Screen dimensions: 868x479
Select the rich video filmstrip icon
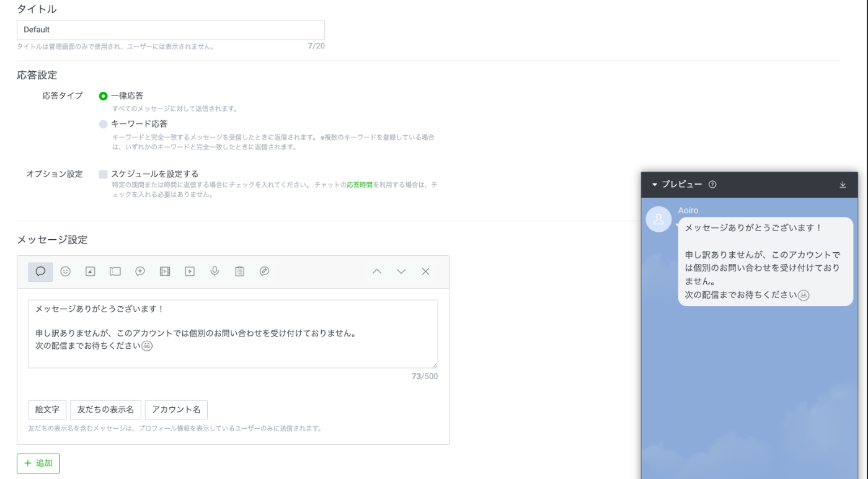pyautogui.click(x=165, y=271)
